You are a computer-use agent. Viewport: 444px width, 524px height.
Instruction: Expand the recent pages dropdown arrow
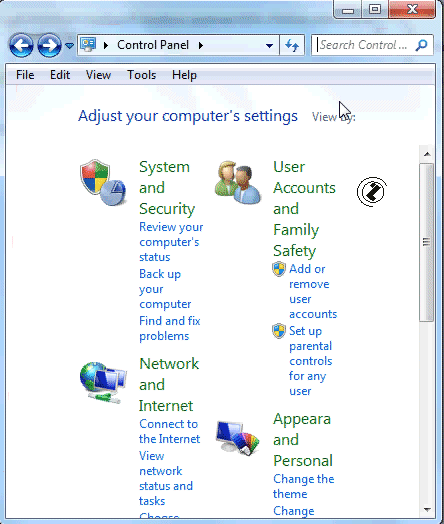pos(69,45)
